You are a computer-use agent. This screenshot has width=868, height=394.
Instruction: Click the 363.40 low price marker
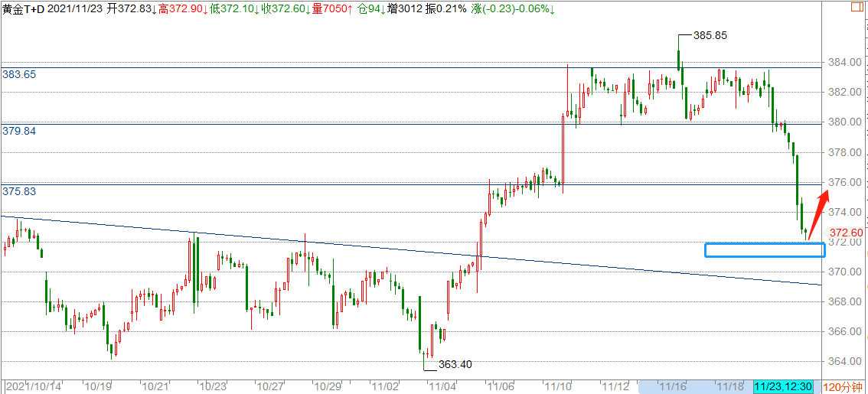[x=455, y=364]
